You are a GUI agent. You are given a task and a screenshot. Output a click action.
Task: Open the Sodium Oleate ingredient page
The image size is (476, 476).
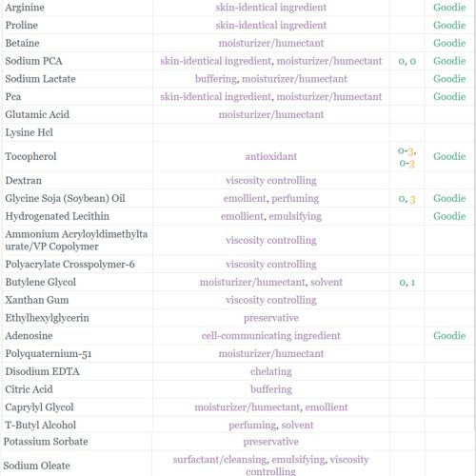click(x=36, y=466)
